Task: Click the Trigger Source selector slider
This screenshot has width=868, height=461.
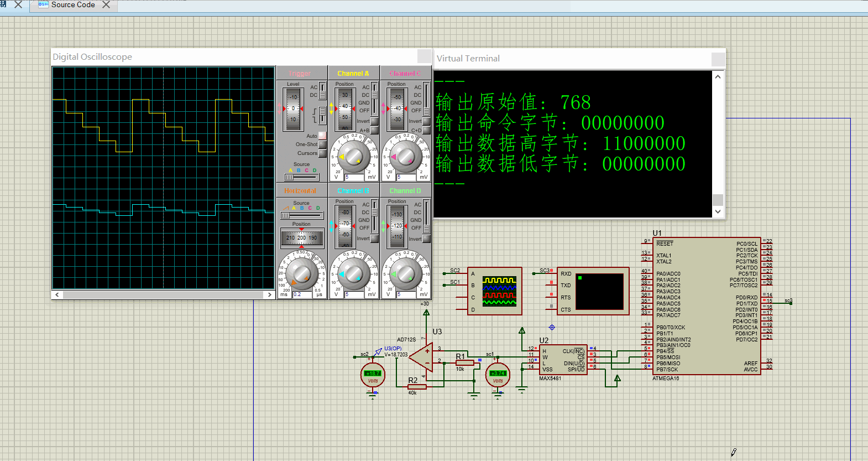Action: click(301, 177)
